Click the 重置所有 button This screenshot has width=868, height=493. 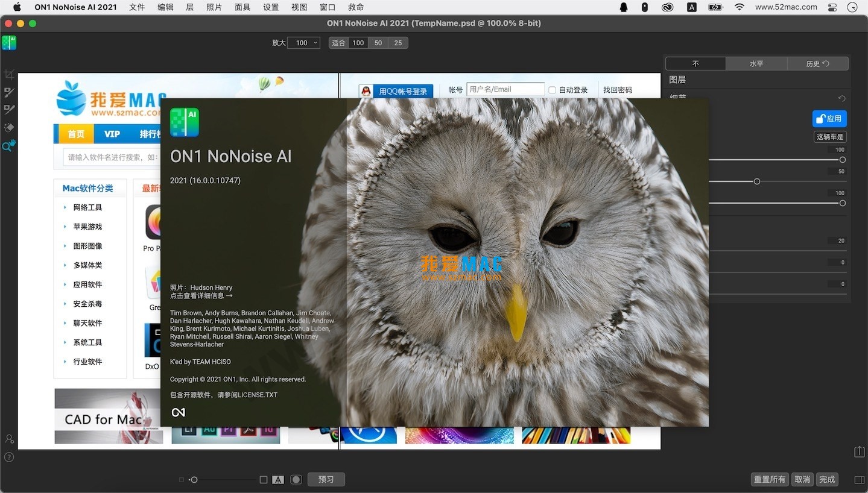[770, 480]
